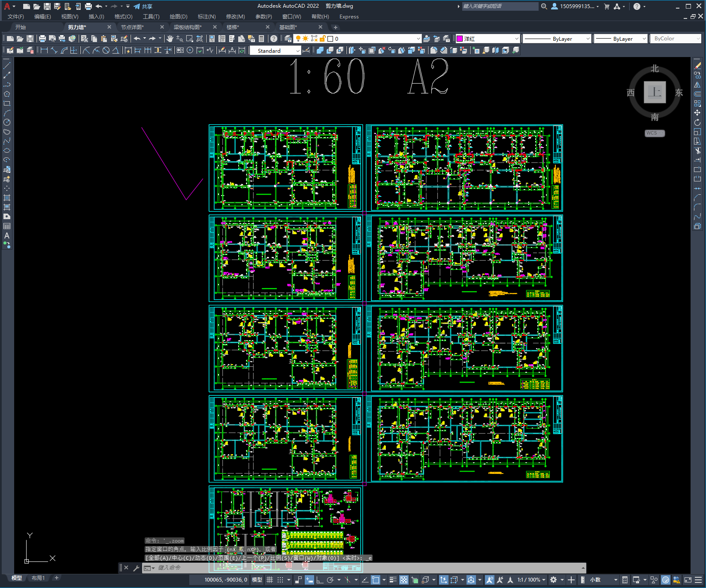Click the Save disk icon in toolbar
The width and height of the screenshot is (706, 588).
tap(30, 39)
